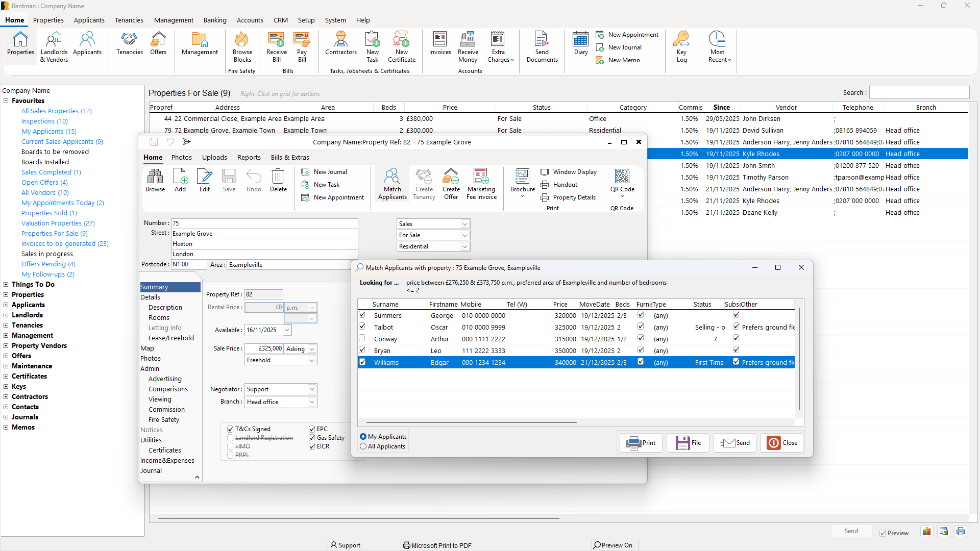This screenshot has height=551, width=980.
Task: Click the Match Applicants icon
Action: (x=392, y=184)
